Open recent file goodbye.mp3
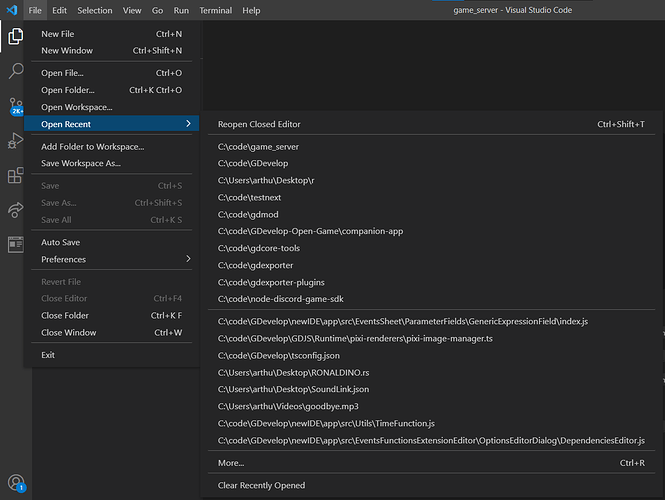This screenshot has width=665, height=500. (431, 406)
